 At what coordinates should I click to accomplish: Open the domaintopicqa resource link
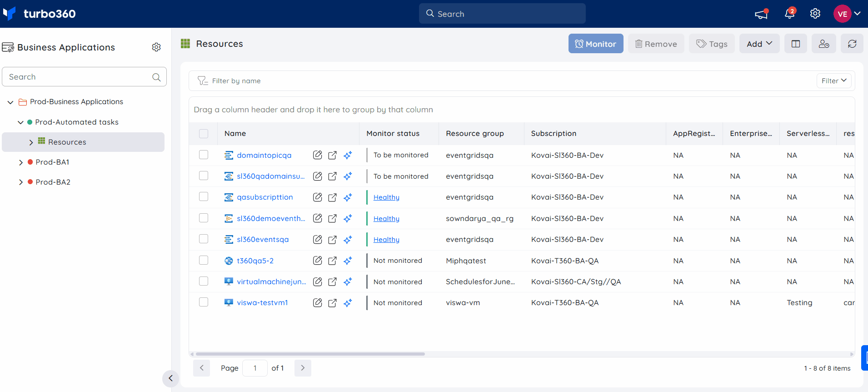tap(264, 155)
